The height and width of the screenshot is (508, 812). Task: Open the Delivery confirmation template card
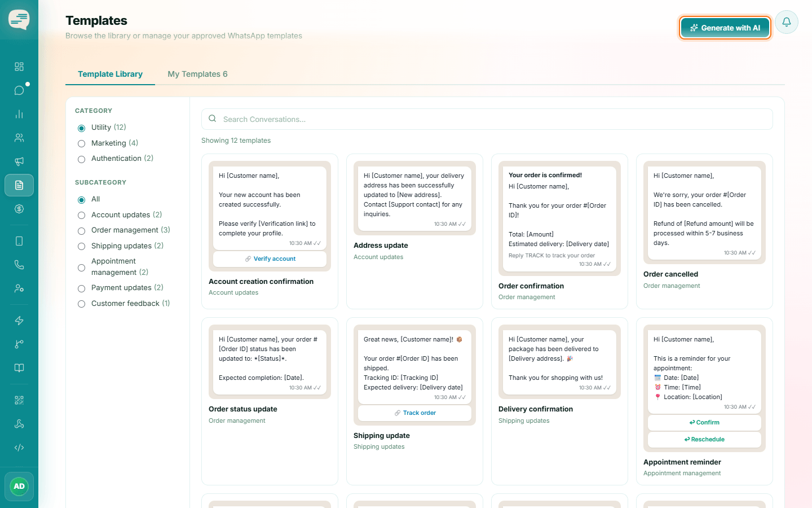(x=559, y=401)
